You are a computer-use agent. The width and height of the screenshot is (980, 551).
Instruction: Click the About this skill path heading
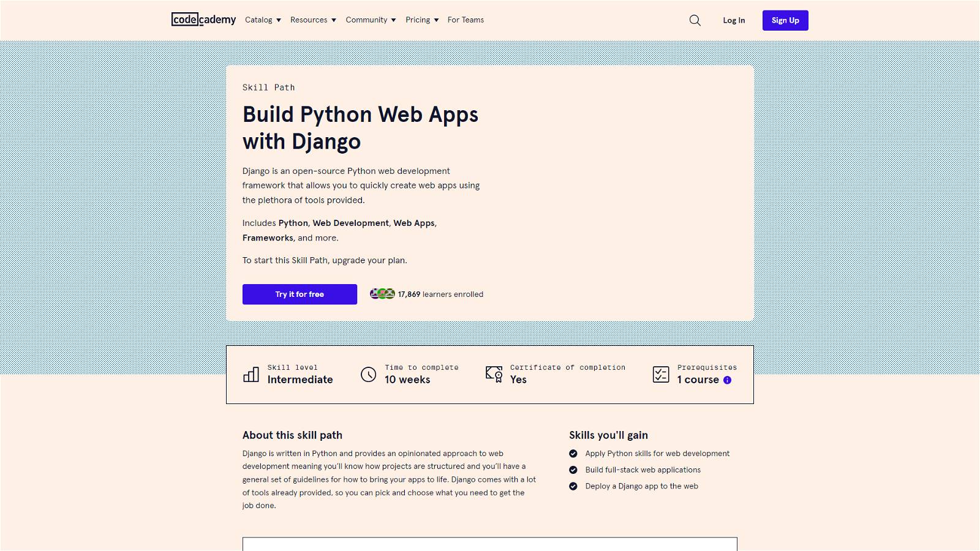click(292, 435)
